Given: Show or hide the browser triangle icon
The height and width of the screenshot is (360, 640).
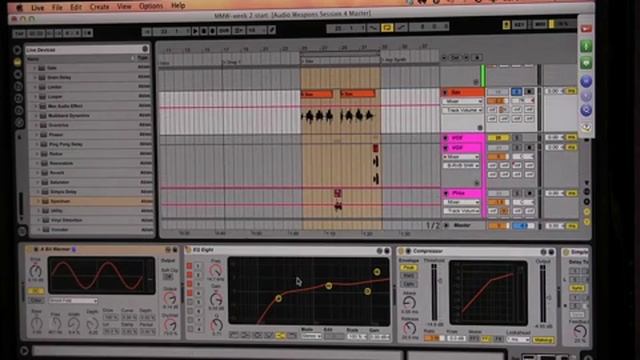Looking at the screenshot, I should [x=17, y=50].
